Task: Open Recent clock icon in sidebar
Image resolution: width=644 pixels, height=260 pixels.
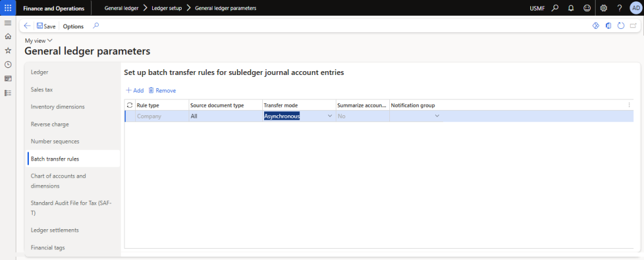Action: tap(8, 64)
